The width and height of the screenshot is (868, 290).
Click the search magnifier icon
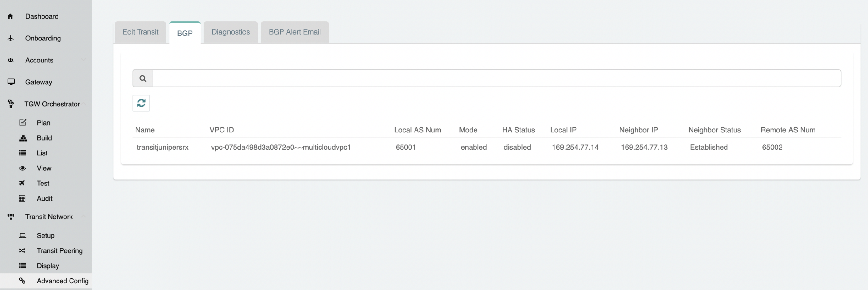[142, 78]
